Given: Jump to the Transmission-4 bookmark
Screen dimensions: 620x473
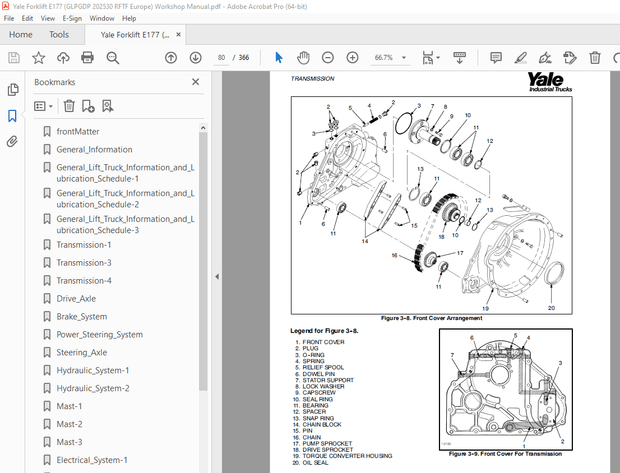Looking at the screenshot, I should pos(83,280).
